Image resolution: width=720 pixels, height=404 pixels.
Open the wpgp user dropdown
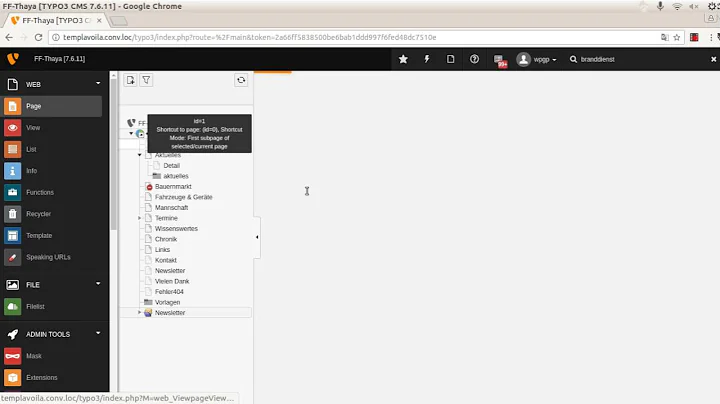(536, 59)
